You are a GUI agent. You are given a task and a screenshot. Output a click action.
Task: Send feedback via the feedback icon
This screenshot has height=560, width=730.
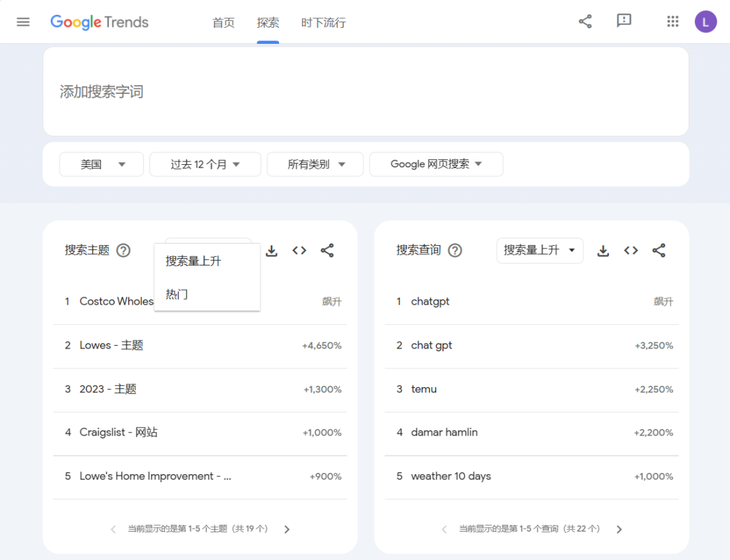click(624, 21)
